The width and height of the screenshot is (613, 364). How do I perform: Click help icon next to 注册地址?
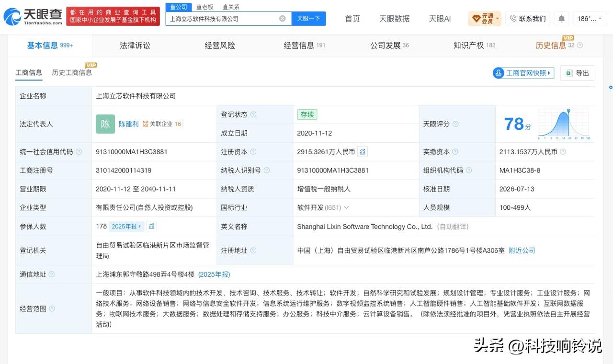pos(253,250)
